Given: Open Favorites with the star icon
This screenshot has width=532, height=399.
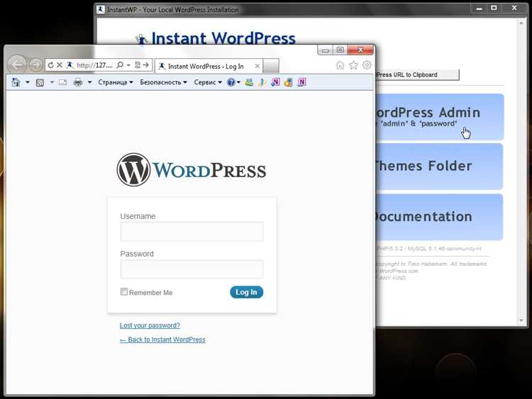Looking at the screenshot, I should [x=353, y=64].
